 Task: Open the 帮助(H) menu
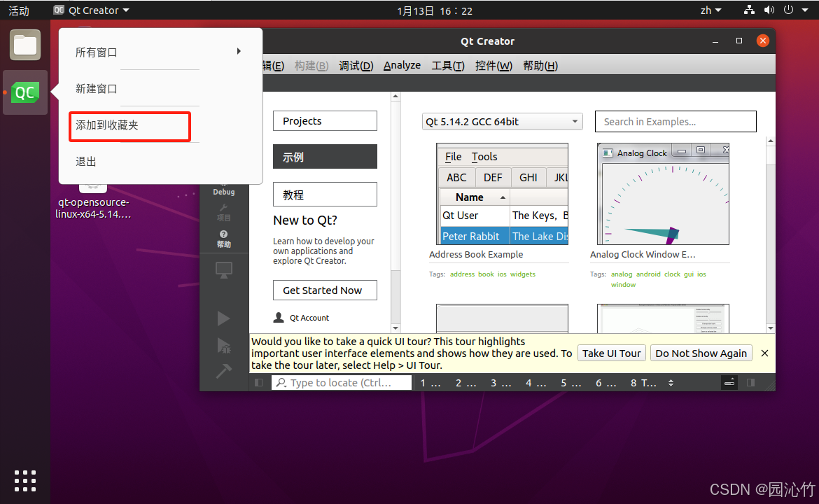coord(540,66)
